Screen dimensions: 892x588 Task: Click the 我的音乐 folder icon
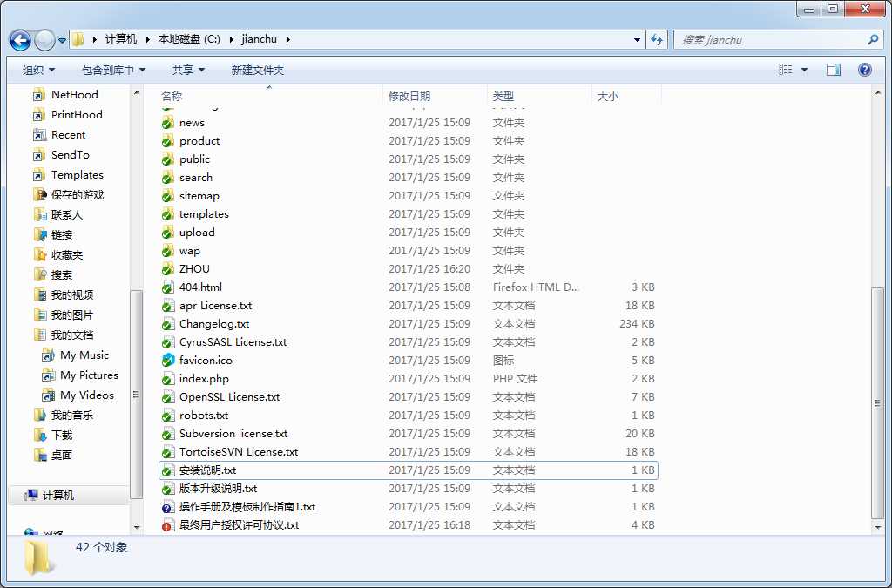(x=39, y=416)
